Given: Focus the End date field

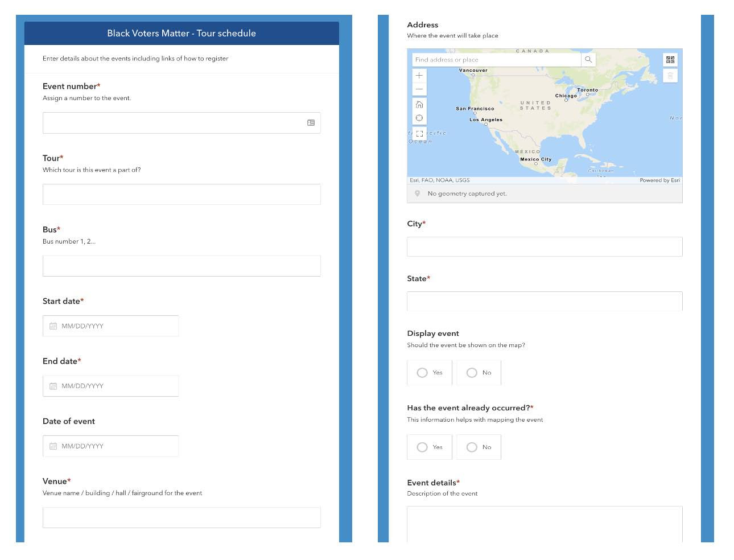Looking at the screenshot, I should 111,386.
